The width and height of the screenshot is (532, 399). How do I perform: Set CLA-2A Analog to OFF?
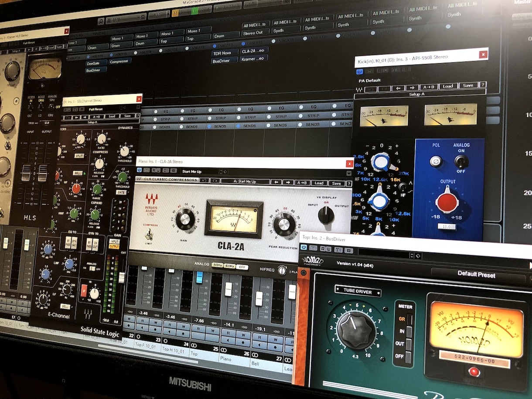pos(242,267)
